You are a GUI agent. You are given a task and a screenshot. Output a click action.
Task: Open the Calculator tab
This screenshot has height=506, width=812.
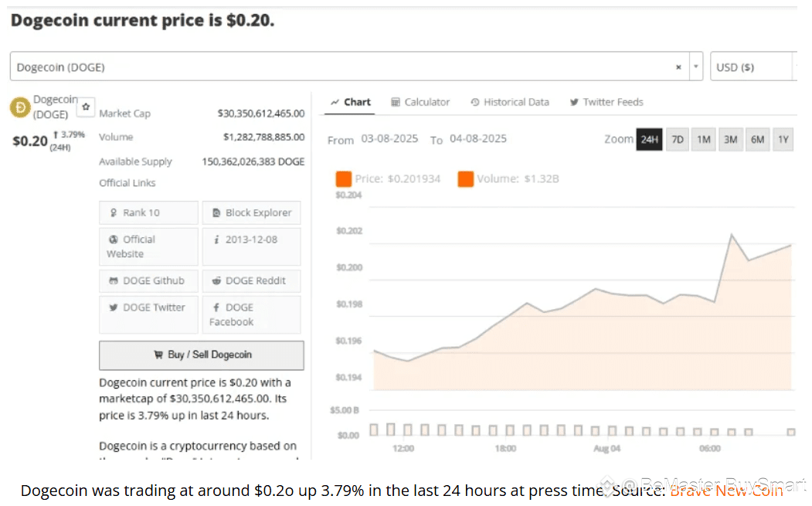click(420, 102)
